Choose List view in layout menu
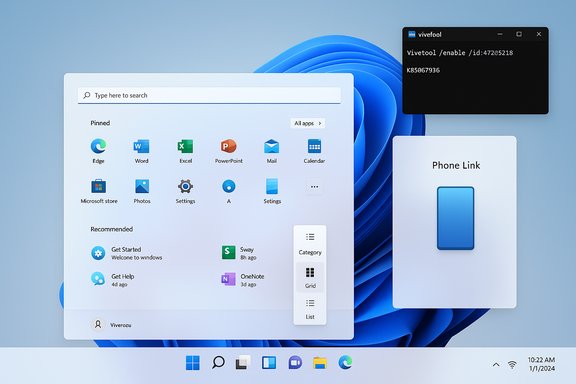The width and height of the screenshot is (576, 384). (310, 309)
